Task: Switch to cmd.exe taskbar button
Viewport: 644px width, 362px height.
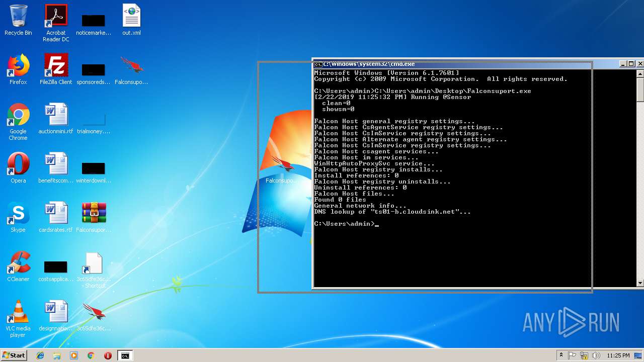Action: 125,355
